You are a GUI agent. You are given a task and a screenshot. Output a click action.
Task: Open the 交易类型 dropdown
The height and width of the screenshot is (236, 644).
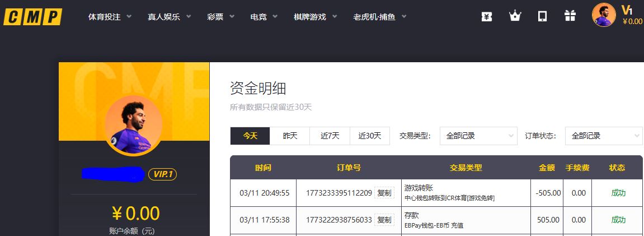(x=478, y=136)
